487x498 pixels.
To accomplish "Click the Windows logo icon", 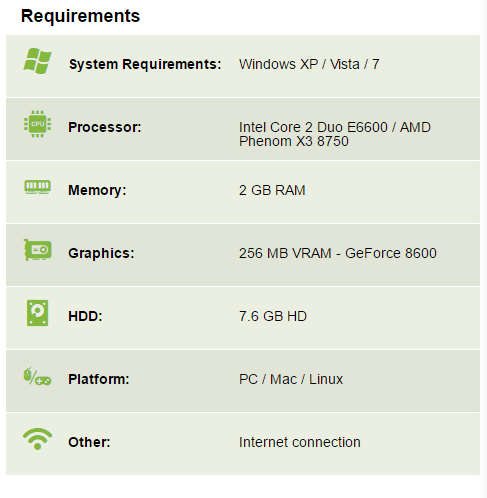I will click(37, 61).
